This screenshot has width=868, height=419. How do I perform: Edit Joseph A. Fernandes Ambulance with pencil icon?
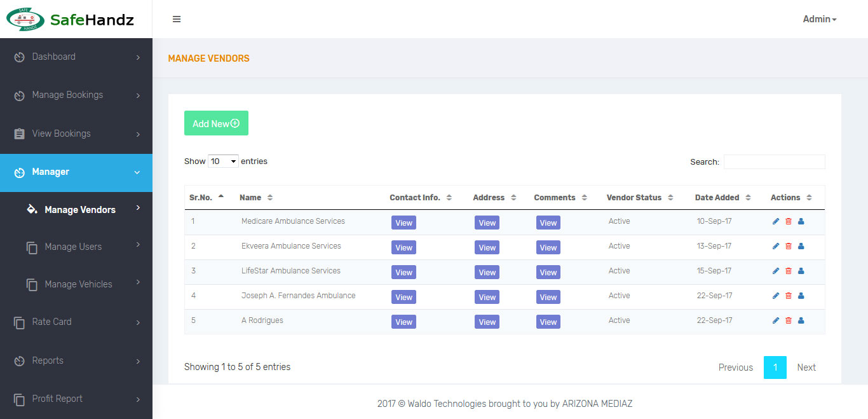(776, 296)
